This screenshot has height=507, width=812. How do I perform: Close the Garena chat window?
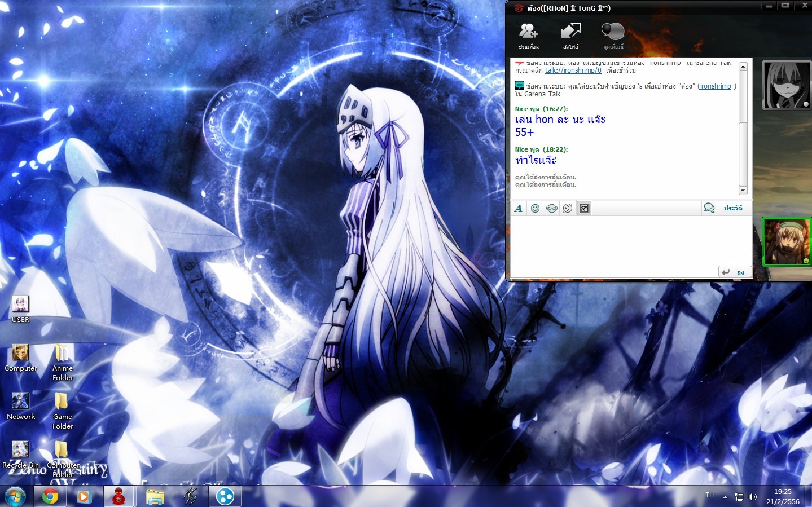coord(805,6)
